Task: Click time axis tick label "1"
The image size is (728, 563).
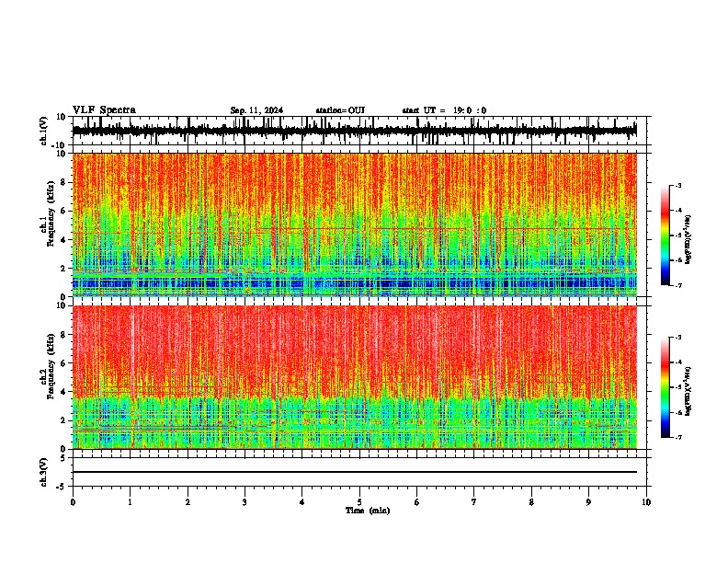Action: [130, 502]
